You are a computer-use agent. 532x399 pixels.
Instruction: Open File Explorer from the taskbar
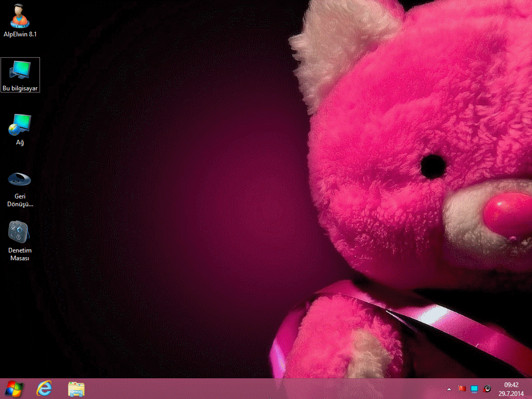pos(76,389)
